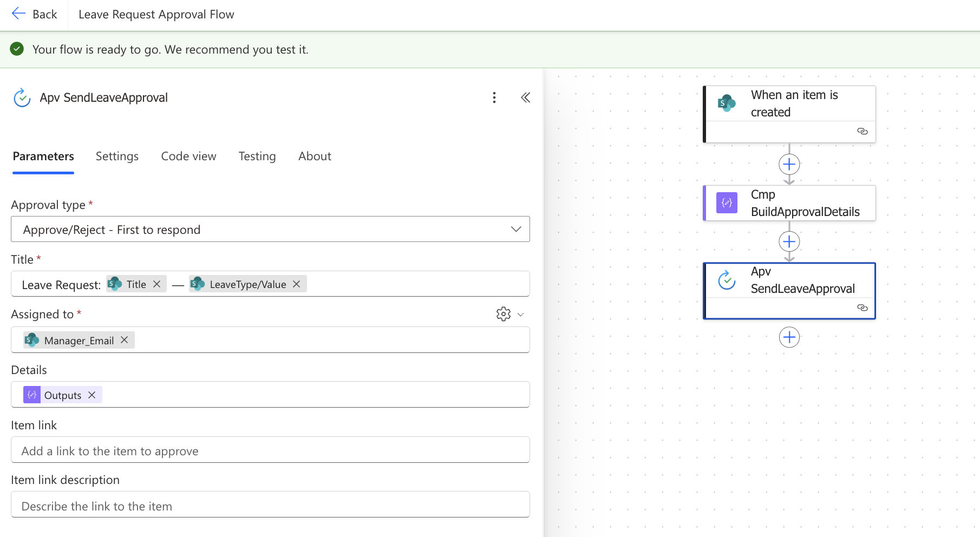Viewport: 980px width, 537px height.
Task: Click the Compose icon on Cmp BuildApprovalDetails
Action: [x=726, y=203]
